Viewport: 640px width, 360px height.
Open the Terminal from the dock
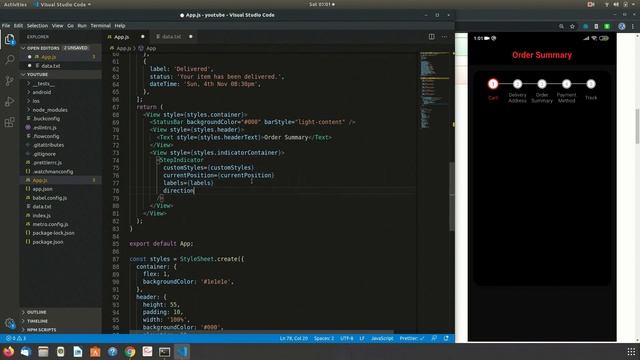pyautogui.click(x=164, y=351)
